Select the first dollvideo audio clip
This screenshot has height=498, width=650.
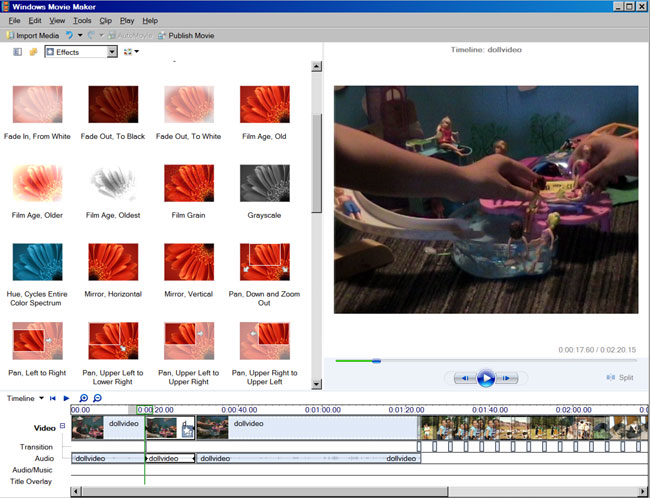coord(108,458)
